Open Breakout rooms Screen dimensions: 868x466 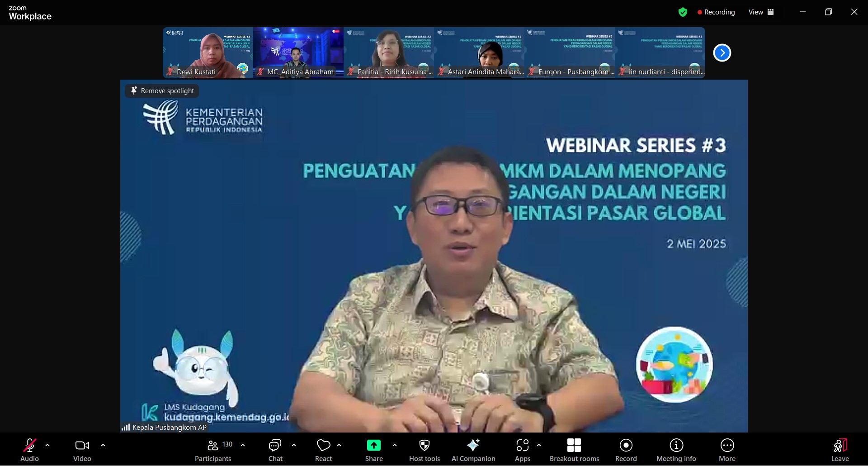click(x=574, y=450)
